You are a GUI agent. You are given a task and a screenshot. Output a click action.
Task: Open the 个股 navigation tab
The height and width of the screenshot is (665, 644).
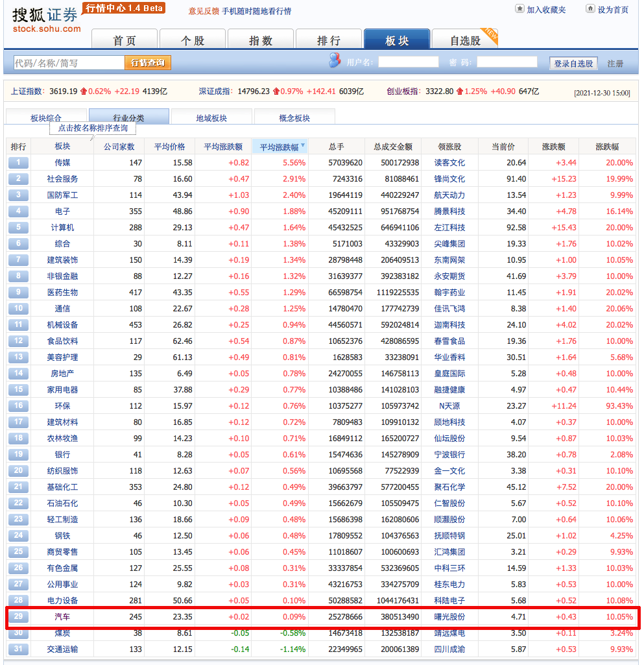coord(193,40)
